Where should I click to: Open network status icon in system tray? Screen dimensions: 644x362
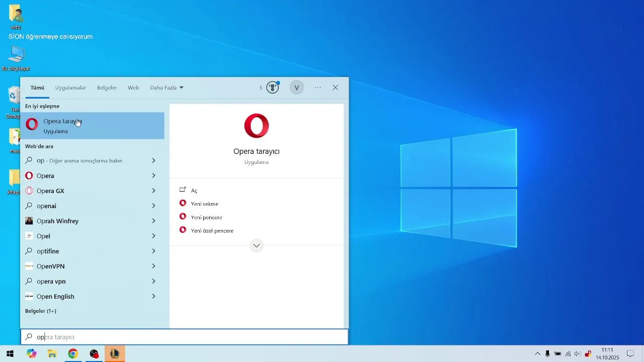tap(568, 354)
